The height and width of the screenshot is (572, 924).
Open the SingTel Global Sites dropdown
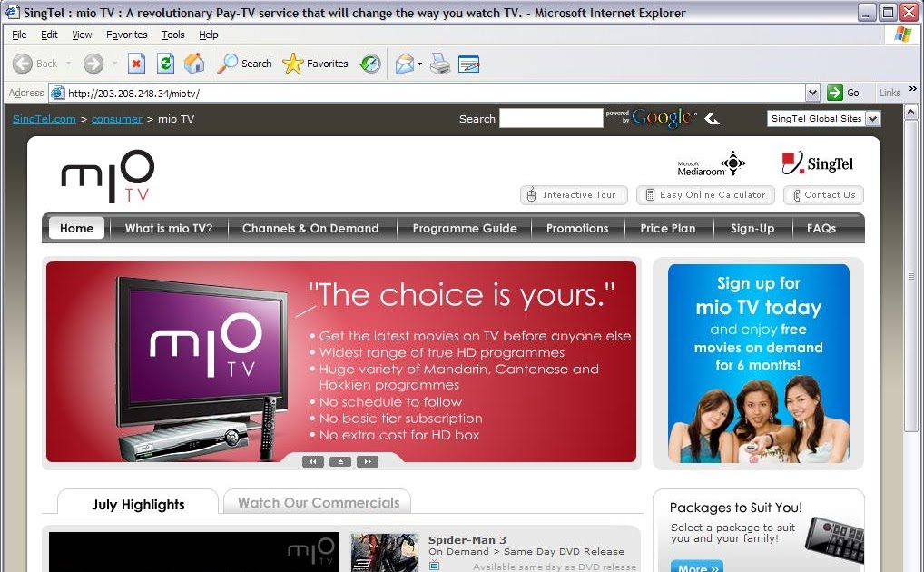coord(822,118)
